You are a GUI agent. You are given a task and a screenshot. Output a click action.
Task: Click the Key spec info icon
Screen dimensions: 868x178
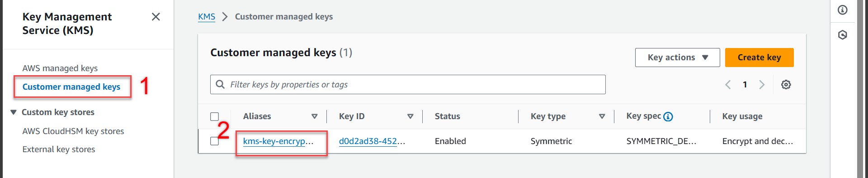click(x=668, y=116)
